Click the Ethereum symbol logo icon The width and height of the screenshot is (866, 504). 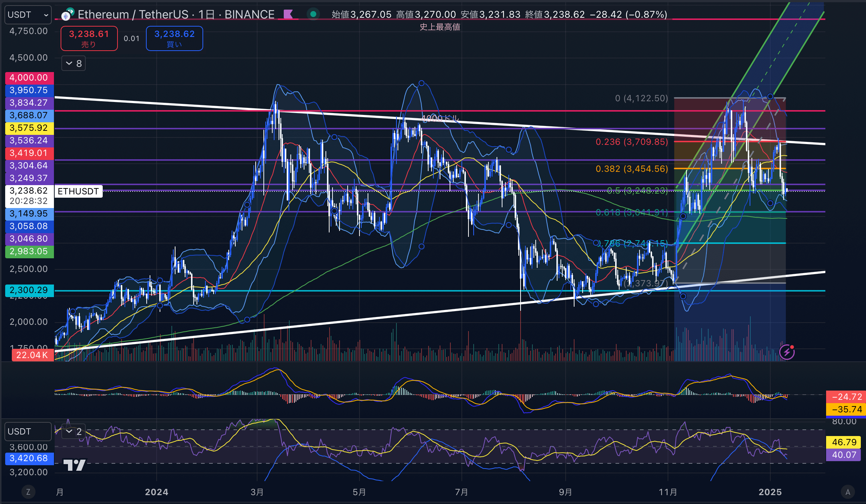pos(67,15)
